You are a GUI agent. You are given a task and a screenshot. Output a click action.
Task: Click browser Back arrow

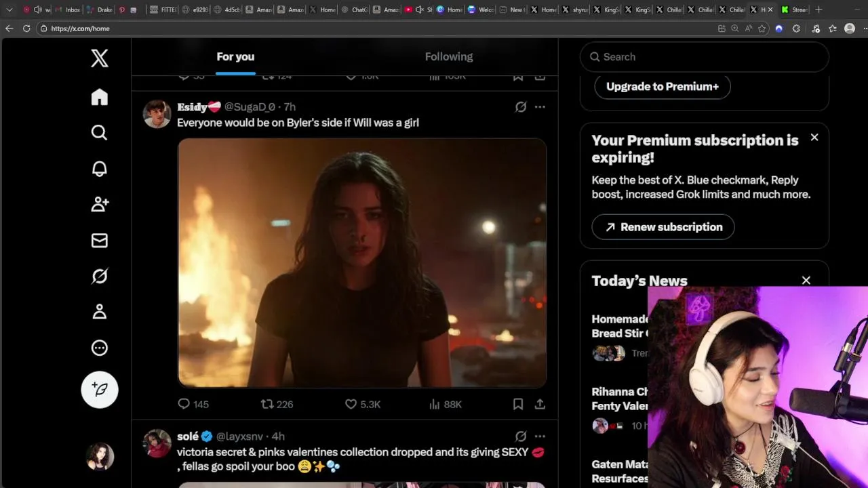tap(9, 28)
